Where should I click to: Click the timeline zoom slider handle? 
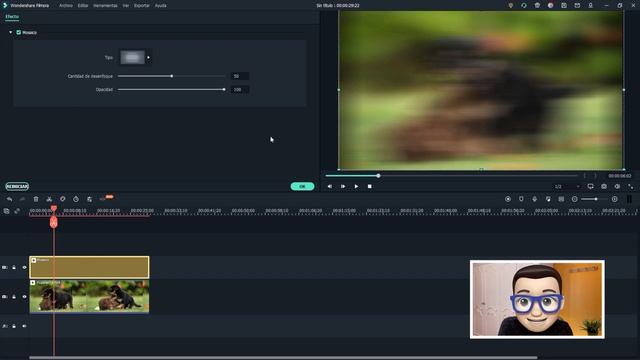(x=596, y=199)
